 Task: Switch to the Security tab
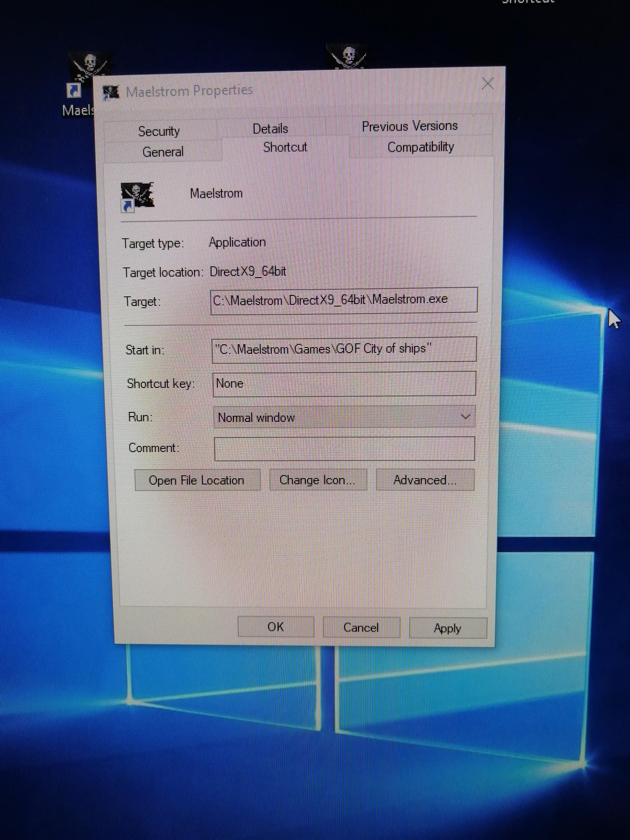click(x=159, y=131)
